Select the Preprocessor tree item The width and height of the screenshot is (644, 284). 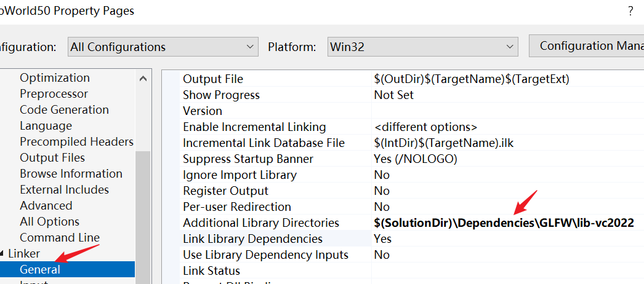54,94
